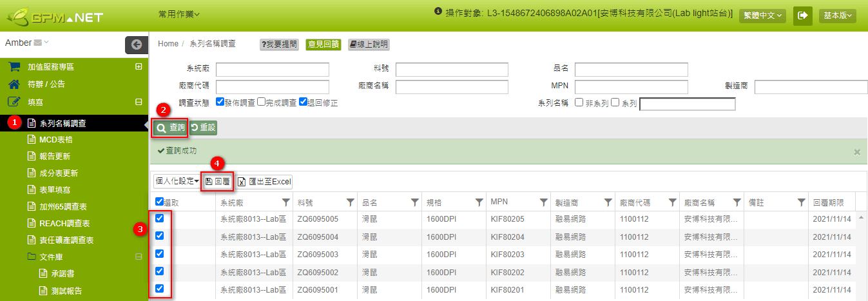Click the shopping cart icon for 加值服務專區
868x301 pixels.
pos(14,67)
